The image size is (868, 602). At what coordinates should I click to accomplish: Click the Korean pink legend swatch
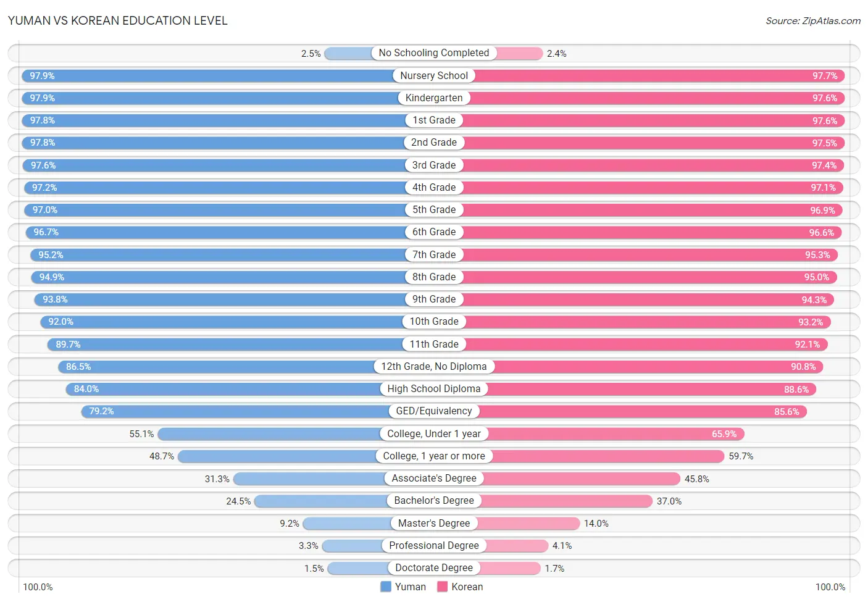tap(442, 587)
